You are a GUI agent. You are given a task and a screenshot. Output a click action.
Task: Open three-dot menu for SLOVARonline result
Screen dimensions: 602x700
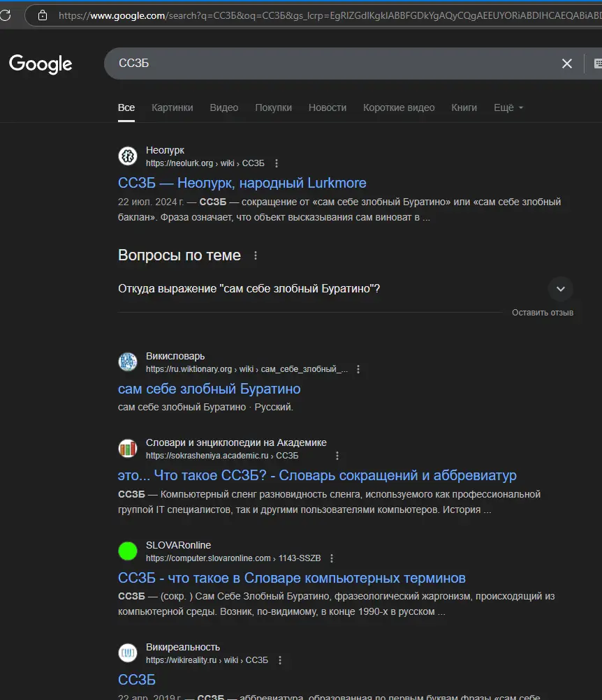tap(332, 558)
